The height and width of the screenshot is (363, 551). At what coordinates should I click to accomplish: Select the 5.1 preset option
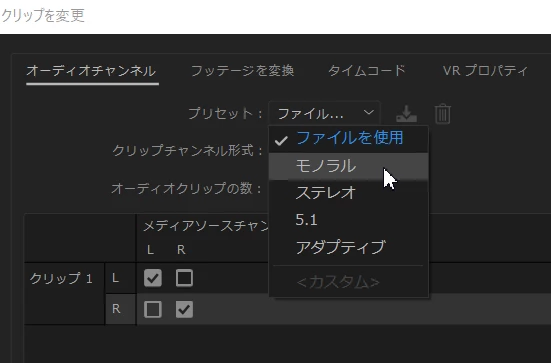349,220
